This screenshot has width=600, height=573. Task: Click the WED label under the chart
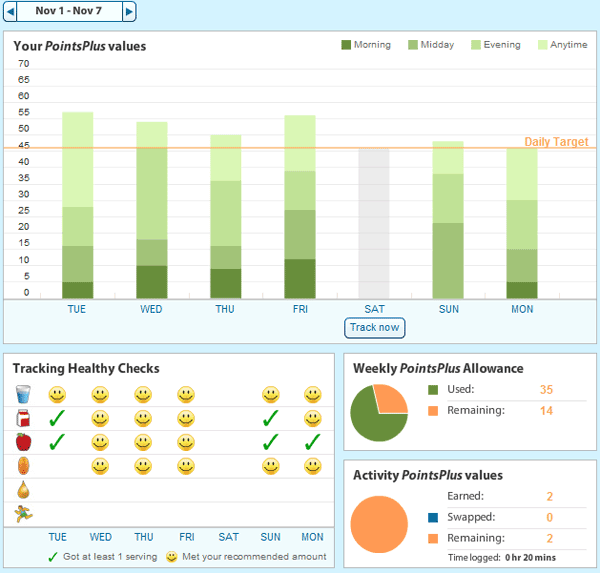click(x=151, y=309)
